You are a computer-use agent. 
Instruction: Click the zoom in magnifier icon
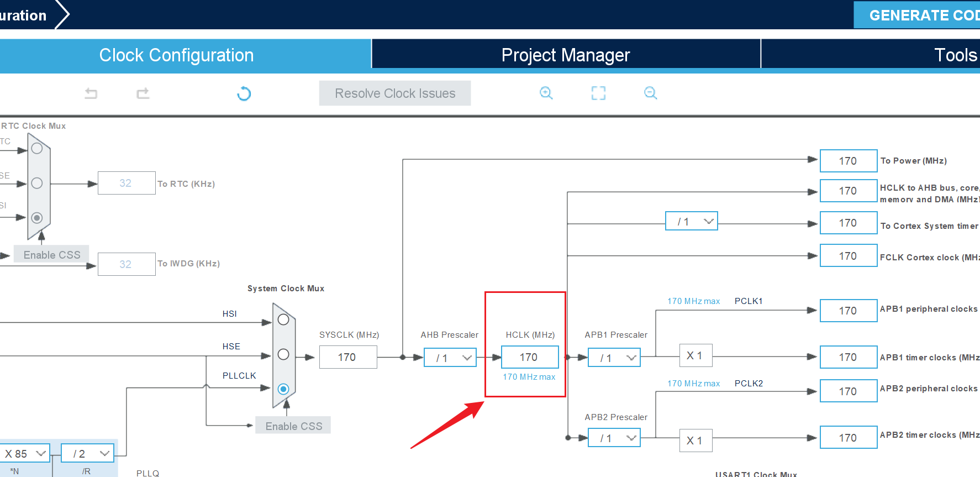coord(546,93)
